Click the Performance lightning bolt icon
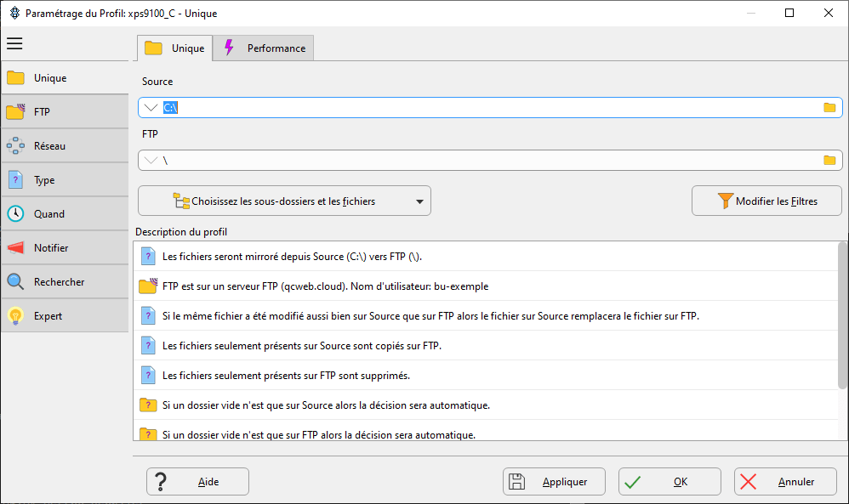 coord(229,48)
